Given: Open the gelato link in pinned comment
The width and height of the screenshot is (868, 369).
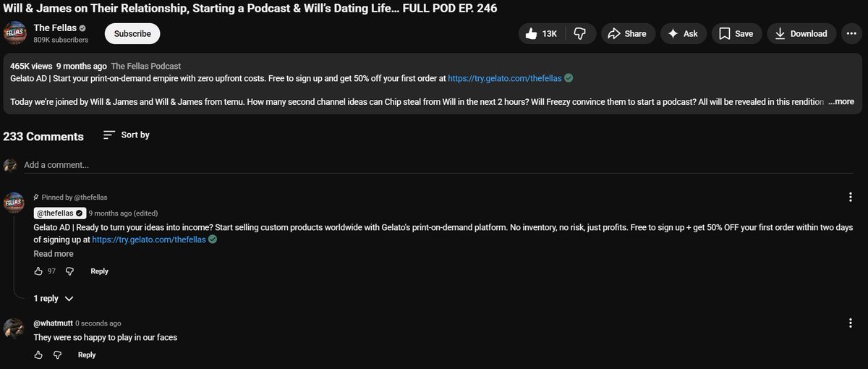Looking at the screenshot, I should 149,239.
